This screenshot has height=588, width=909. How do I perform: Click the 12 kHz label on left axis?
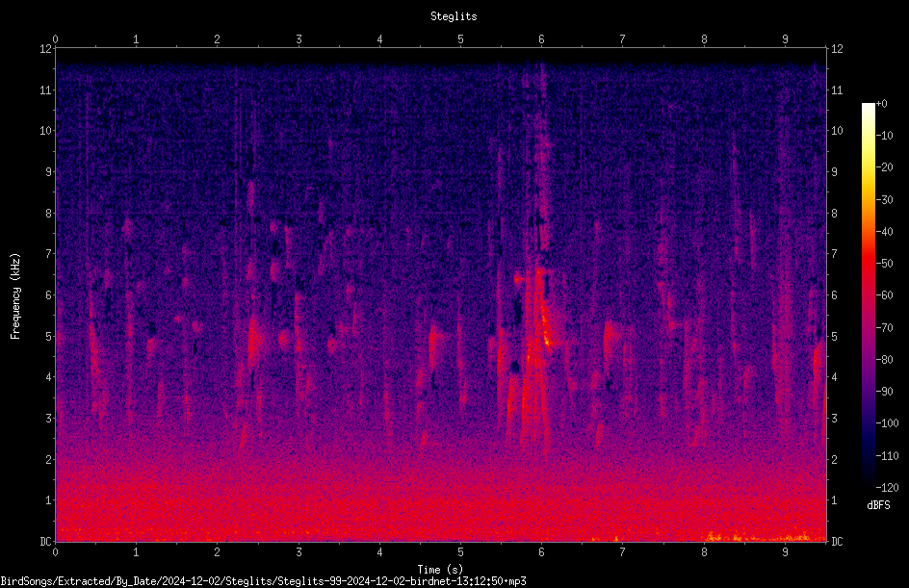click(x=45, y=49)
